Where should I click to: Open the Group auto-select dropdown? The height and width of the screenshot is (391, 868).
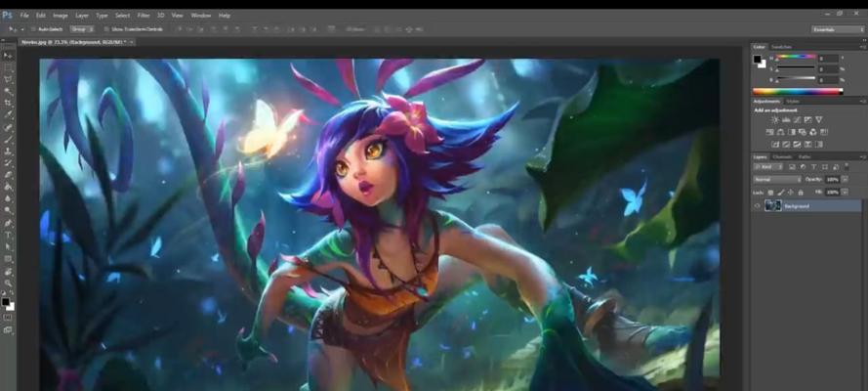81,28
